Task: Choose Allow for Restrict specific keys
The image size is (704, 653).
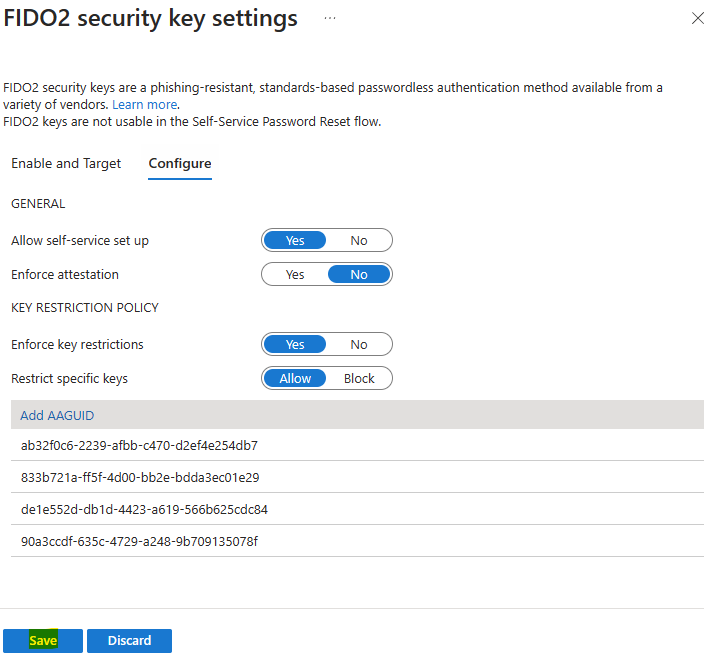Action: pyautogui.click(x=295, y=379)
